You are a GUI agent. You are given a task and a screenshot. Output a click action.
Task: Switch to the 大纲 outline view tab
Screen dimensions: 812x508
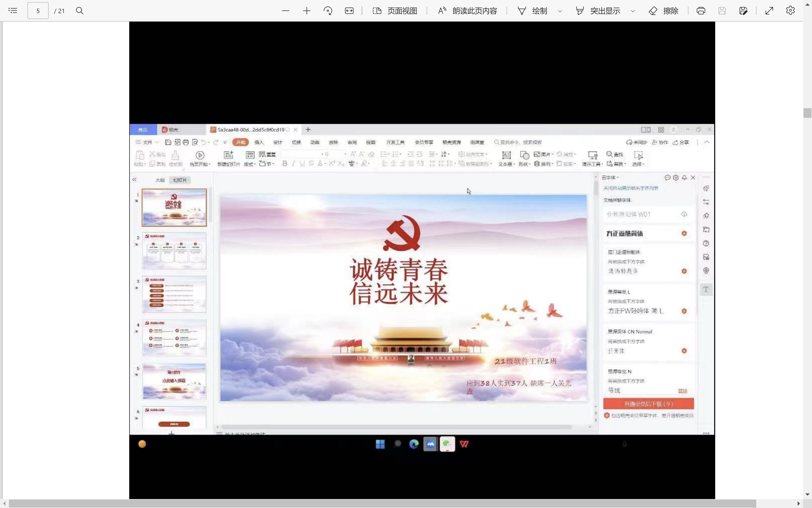tap(160, 180)
